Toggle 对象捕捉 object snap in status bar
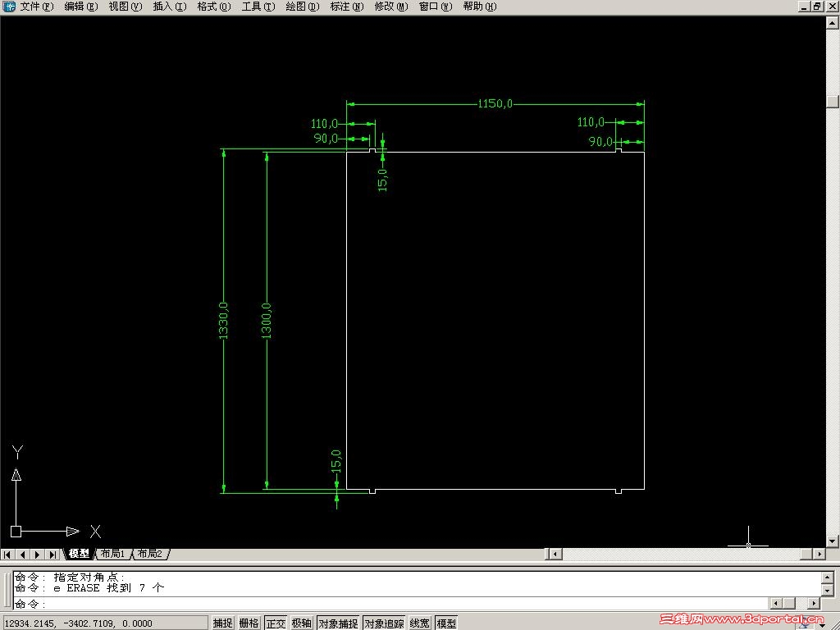This screenshot has width=840, height=630. [x=338, y=623]
